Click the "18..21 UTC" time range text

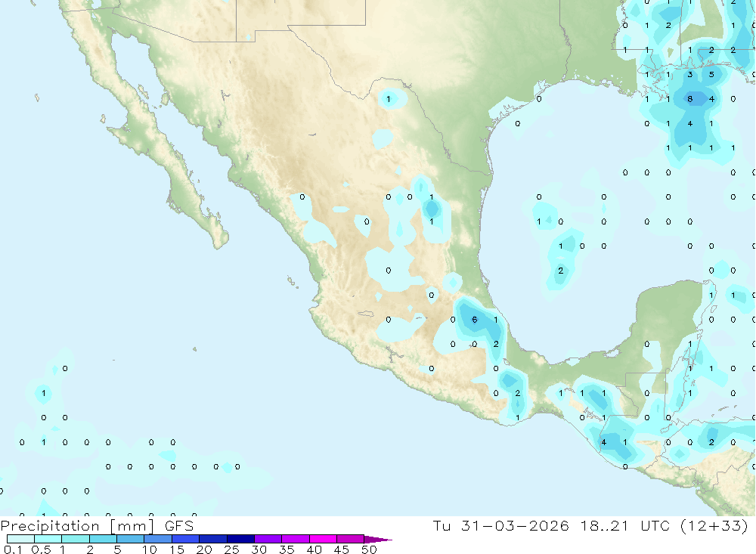[x=625, y=525]
